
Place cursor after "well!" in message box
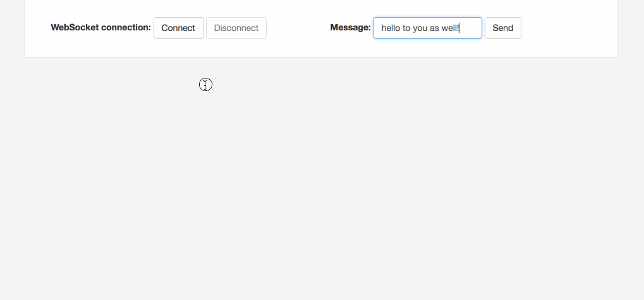click(x=461, y=28)
